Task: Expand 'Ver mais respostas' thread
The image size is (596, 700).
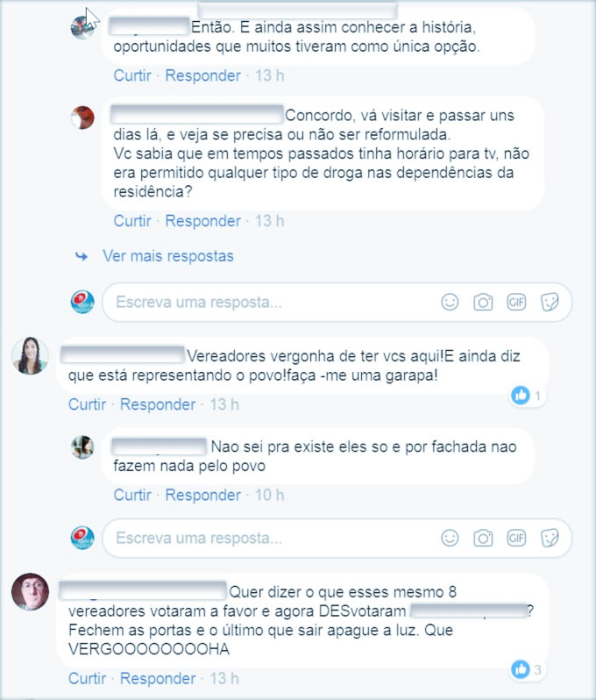Action: pyautogui.click(x=168, y=256)
